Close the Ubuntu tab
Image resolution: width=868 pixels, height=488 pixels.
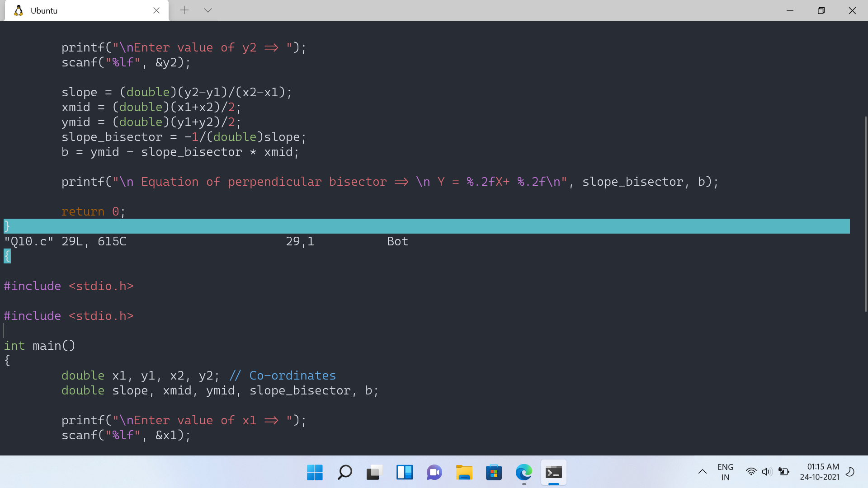click(x=156, y=10)
